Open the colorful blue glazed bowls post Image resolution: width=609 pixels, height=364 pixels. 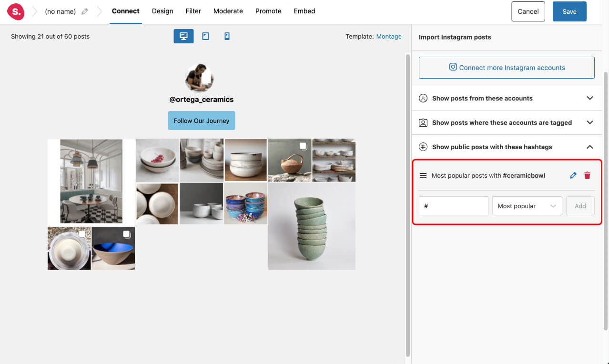point(245,203)
